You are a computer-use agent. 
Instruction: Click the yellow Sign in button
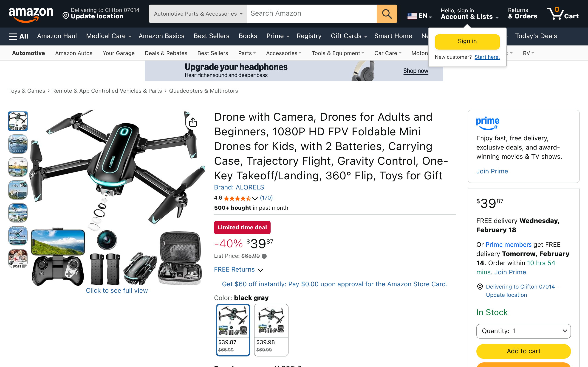point(467,42)
